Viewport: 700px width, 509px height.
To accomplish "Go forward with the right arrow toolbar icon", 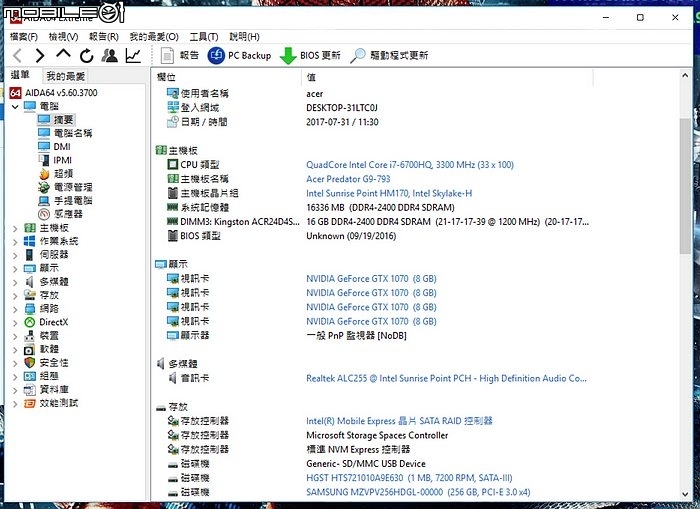I will click(40, 56).
